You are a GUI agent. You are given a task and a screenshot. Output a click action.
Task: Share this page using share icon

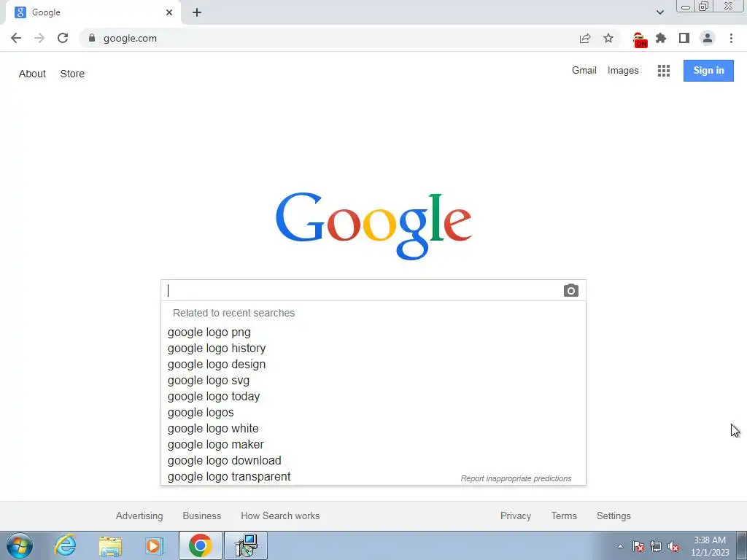coord(585,38)
